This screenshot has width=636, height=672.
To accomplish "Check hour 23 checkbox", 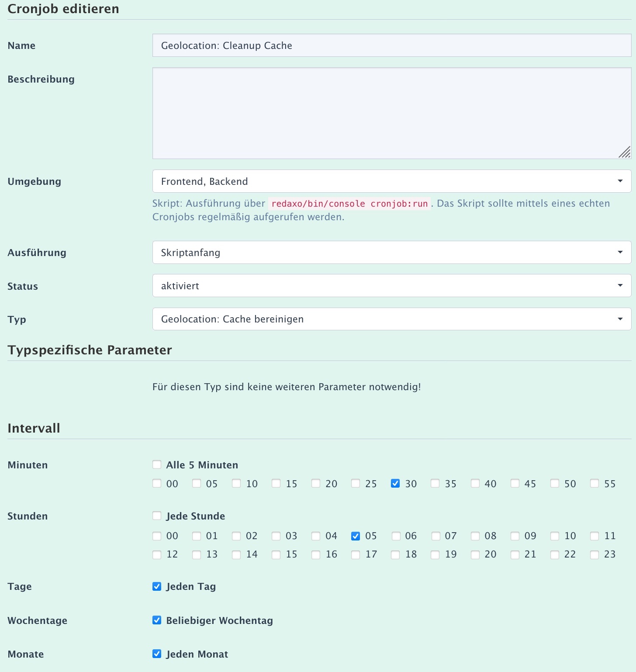I will click(595, 554).
